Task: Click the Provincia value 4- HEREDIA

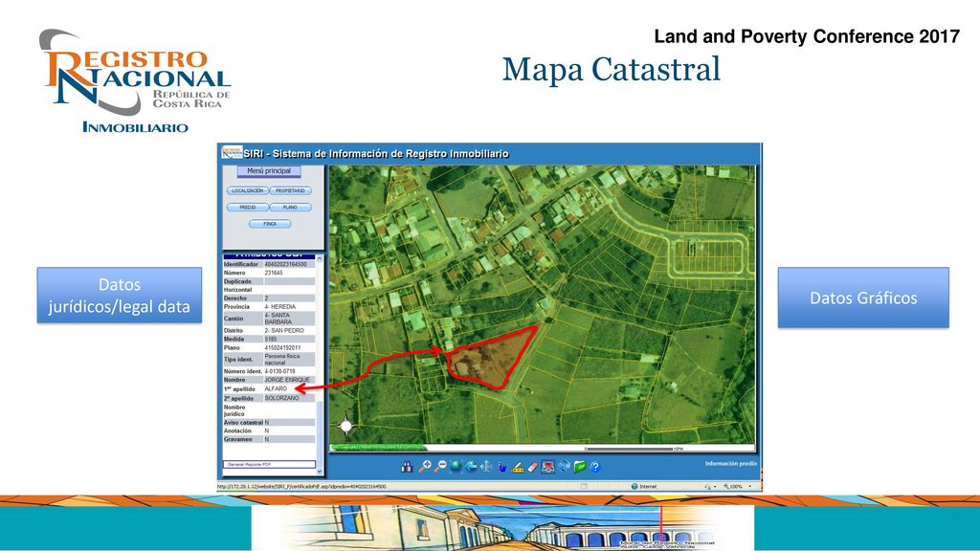Action: coord(280,307)
